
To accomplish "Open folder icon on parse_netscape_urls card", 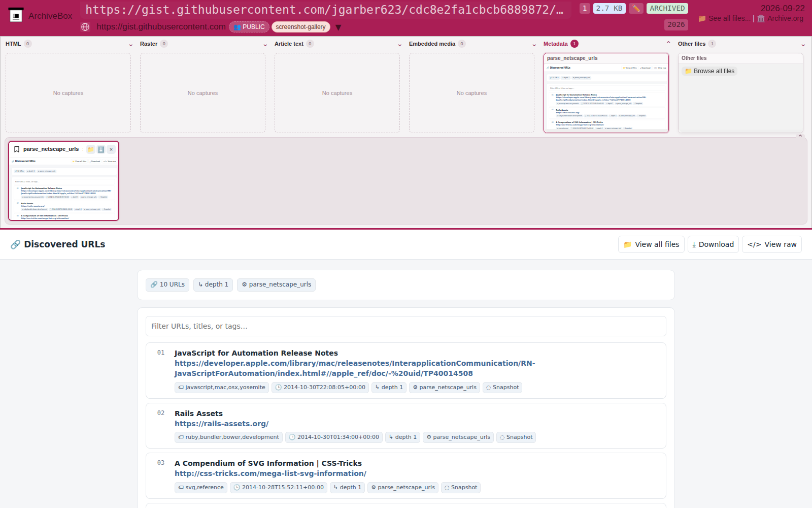I will 91,149.
